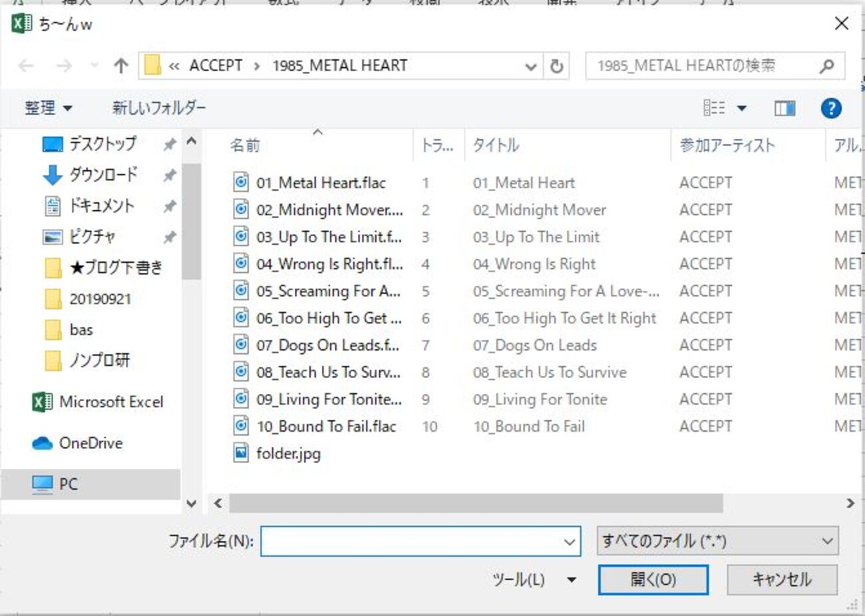Viewport: 865px width, 616px height.
Task: Click the 1985_METAL HEART breadcrumb segment
Action: click(x=339, y=66)
